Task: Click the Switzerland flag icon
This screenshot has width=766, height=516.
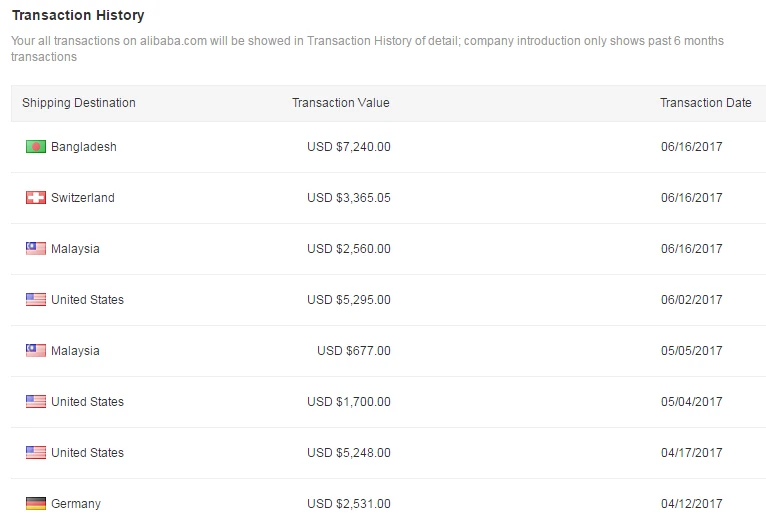Action: click(36, 198)
